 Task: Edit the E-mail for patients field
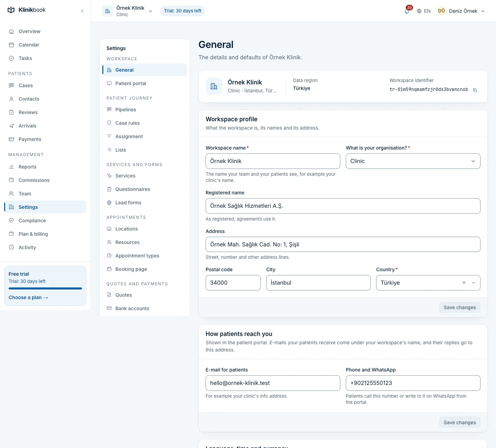[273, 383]
